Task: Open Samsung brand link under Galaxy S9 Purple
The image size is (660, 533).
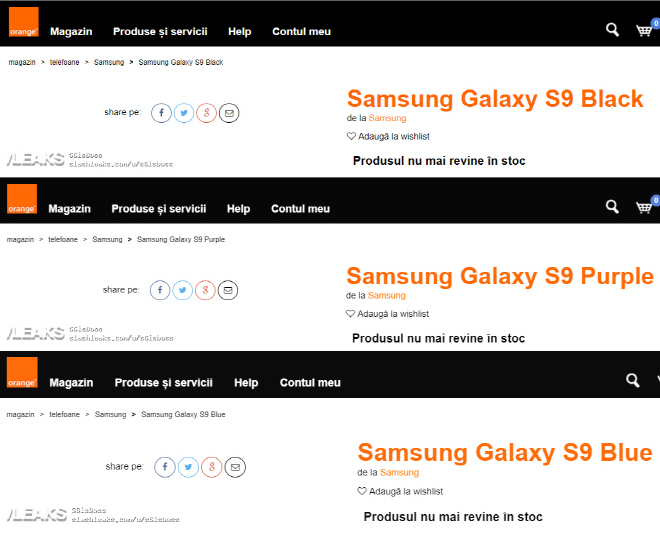Action: click(x=386, y=296)
